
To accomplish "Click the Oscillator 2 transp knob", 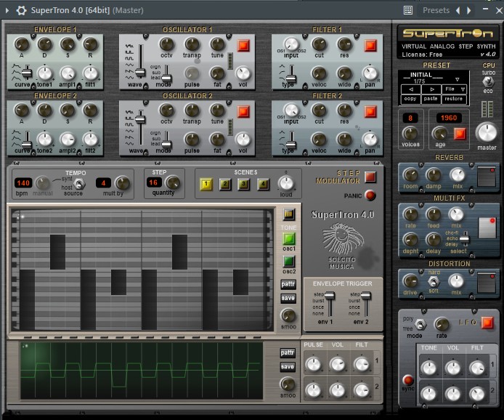I will [192, 110].
